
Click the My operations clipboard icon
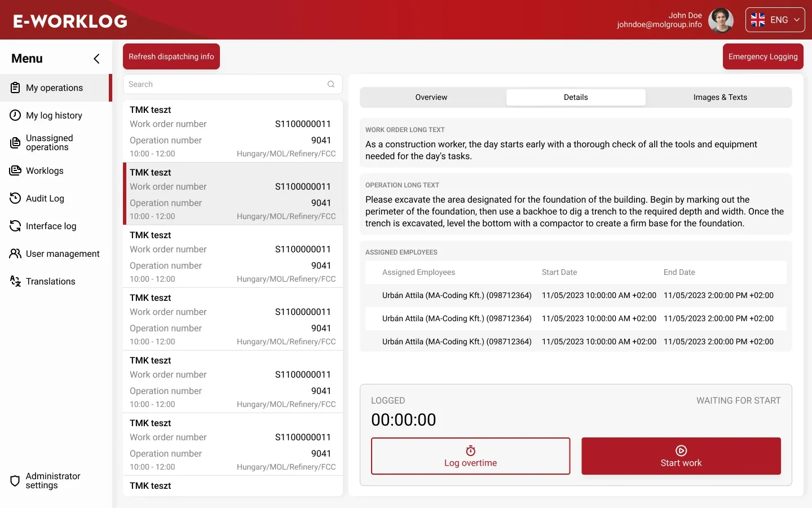coord(15,87)
